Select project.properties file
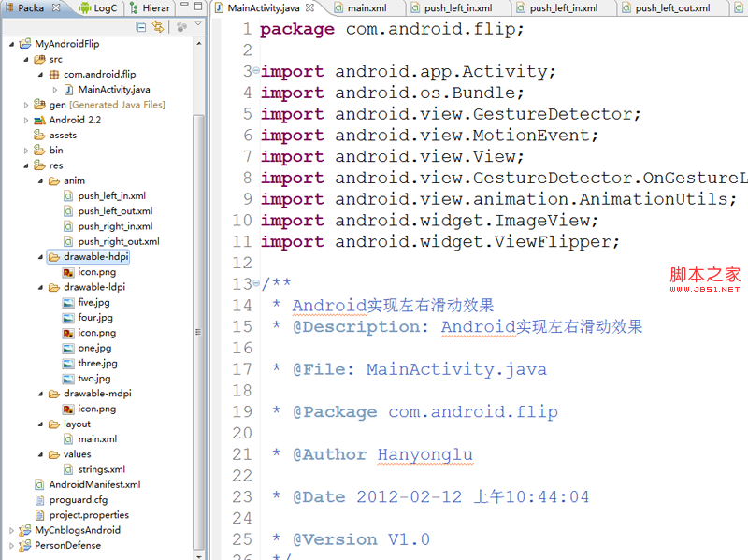Screen dimensions: 748x560 click(x=82, y=515)
